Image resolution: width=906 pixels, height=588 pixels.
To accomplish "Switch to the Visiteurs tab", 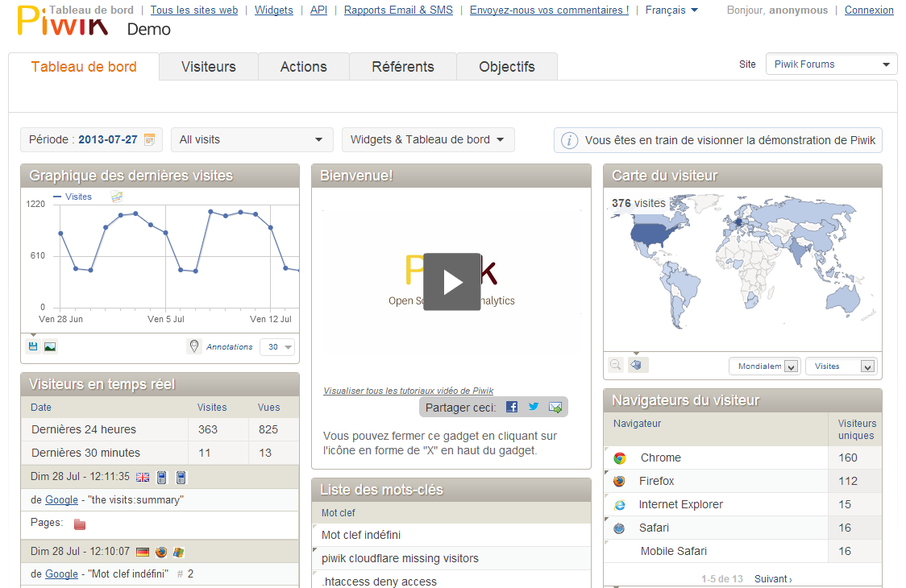I will pyautogui.click(x=209, y=67).
